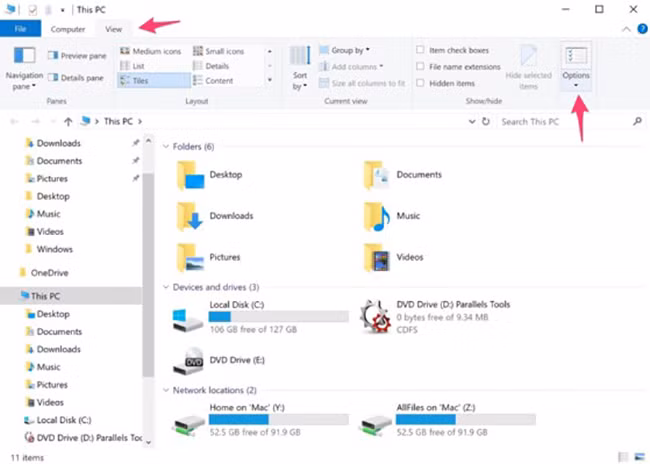Select the Music folder tile
Screen dimensions: 650x464
click(x=392, y=216)
